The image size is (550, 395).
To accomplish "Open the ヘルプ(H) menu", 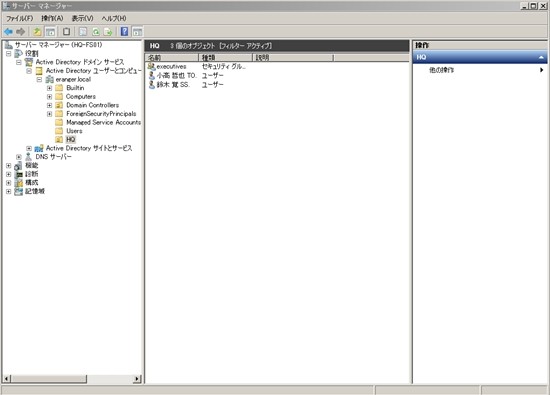I will tap(114, 18).
